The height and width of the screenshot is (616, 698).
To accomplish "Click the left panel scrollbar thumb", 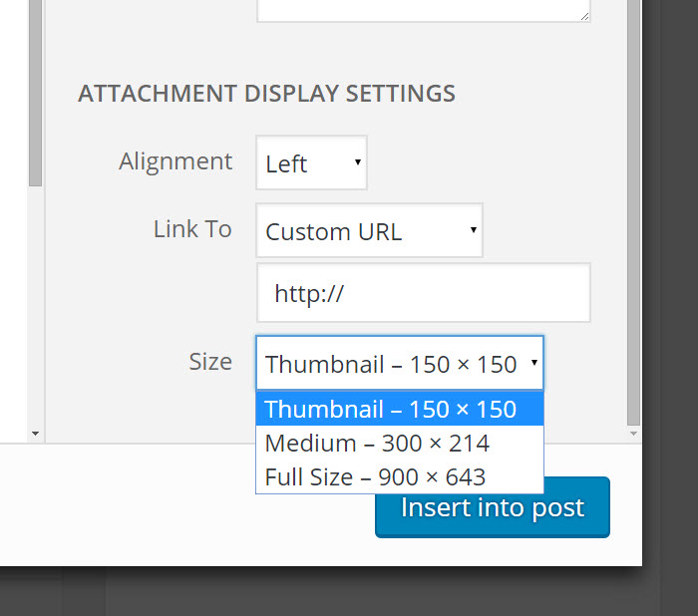I will (x=35, y=90).
